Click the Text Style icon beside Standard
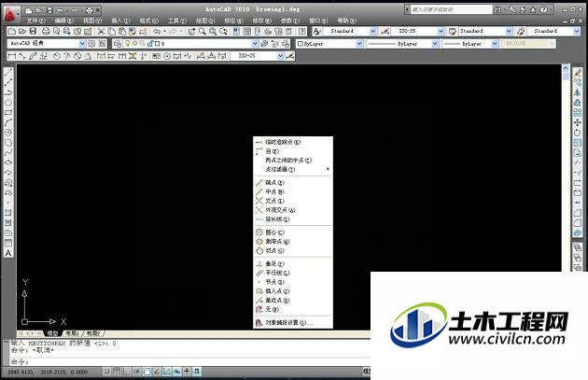Screen dimensions: 588x380 (x=317, y=32)
